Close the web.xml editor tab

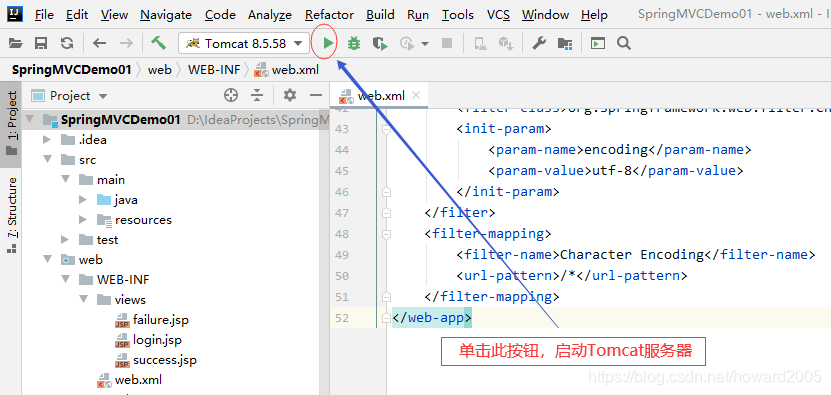(x=416, y=95)
